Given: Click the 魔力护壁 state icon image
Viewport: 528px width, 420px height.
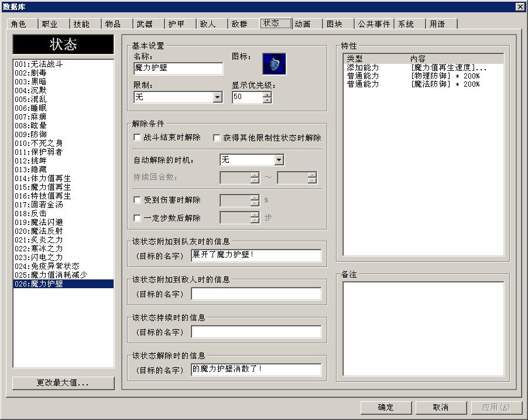Looking at the screenshot, I should pos(274,64).
